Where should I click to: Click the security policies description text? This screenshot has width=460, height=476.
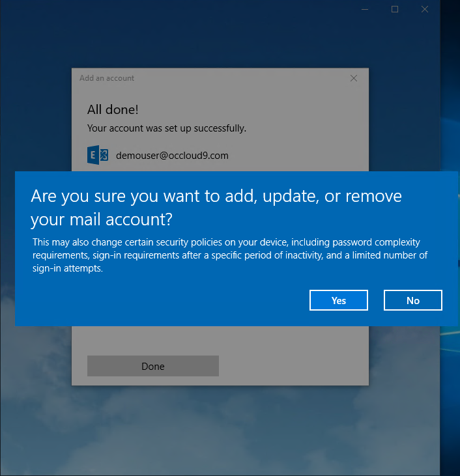(x=230, y=255)
